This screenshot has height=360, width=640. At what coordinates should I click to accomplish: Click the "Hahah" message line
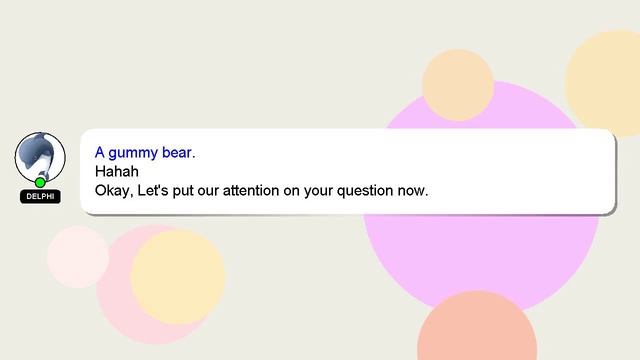117,171
